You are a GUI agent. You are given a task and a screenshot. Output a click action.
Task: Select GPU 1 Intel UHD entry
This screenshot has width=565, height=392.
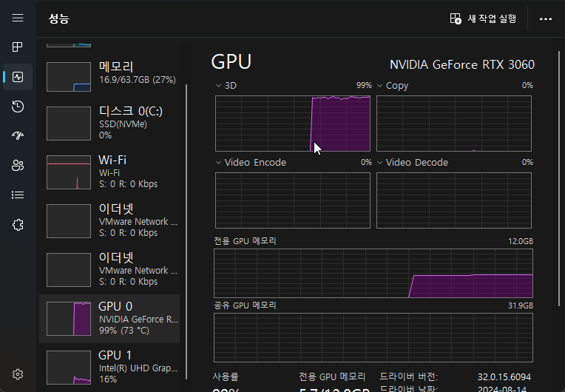point(109,367)
